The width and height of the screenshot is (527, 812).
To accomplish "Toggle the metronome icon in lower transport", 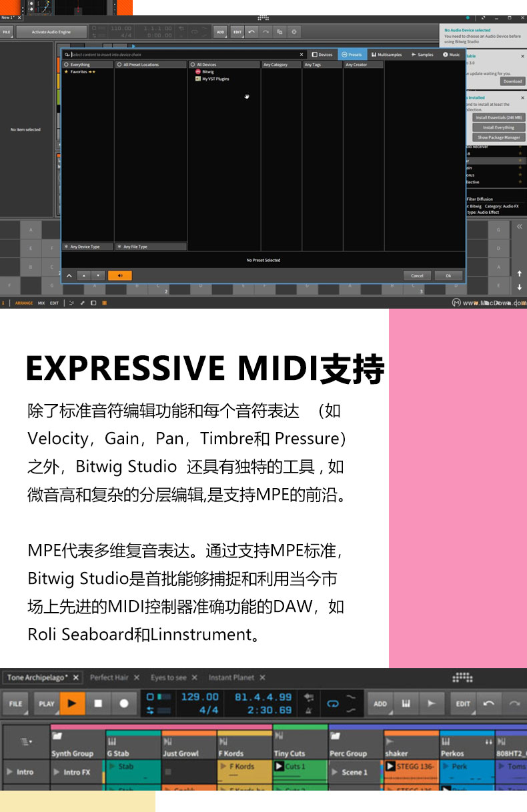I will point(309,710).
